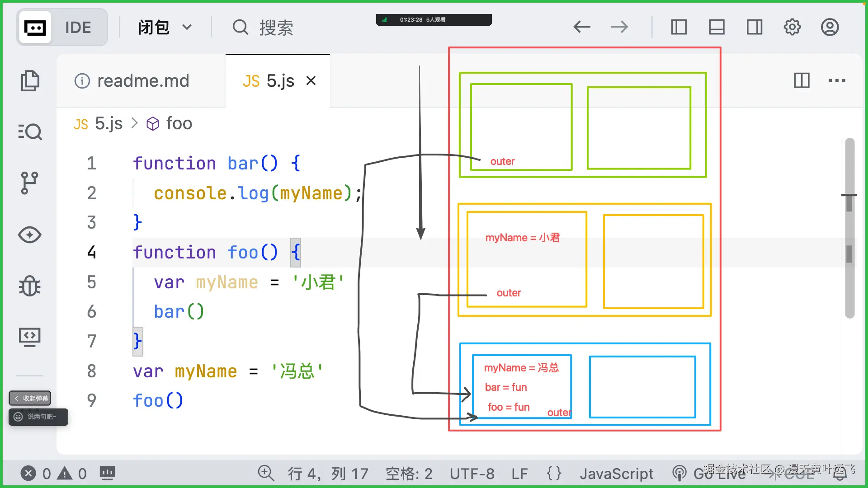
Task: Split the editor view
Action: click(x=802, y=81)
